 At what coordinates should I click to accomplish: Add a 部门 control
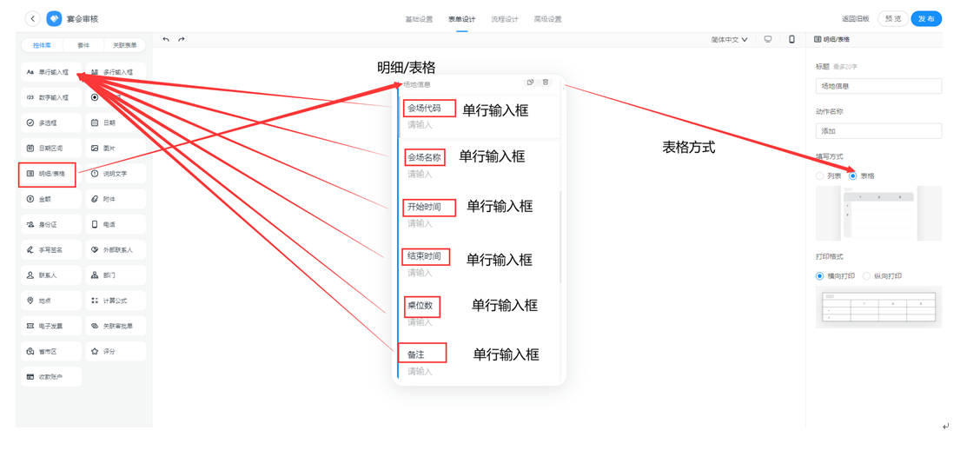(116, 275)
